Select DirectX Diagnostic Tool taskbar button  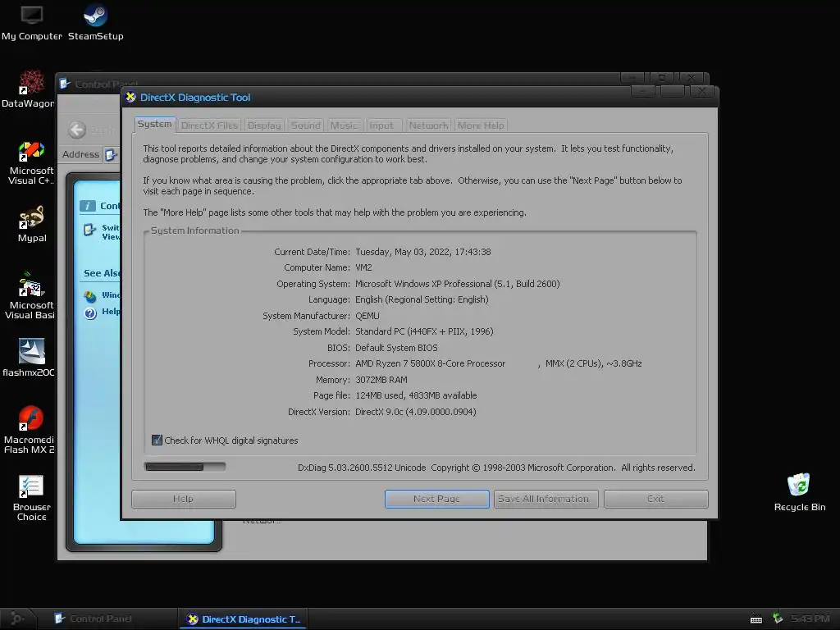244,619
